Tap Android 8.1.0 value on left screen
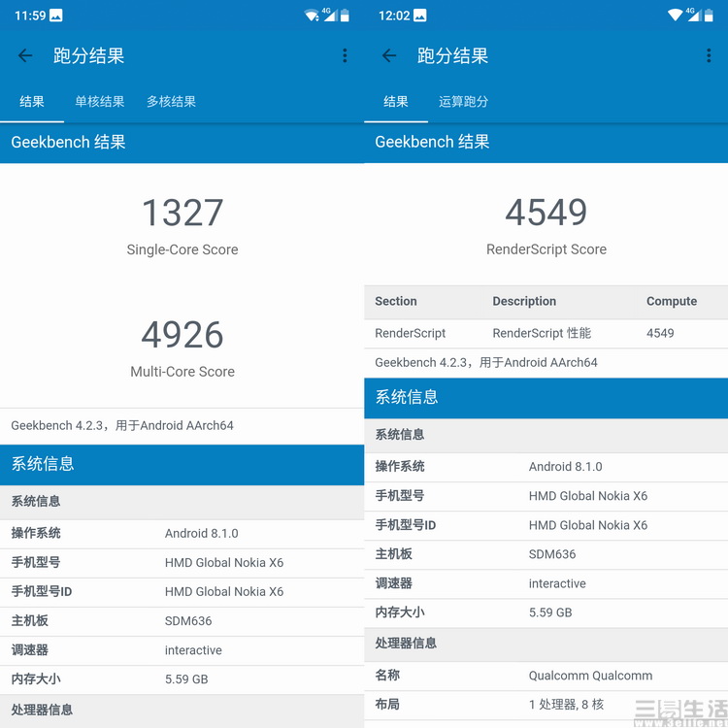The image size is (728, 728). point(202,534)
